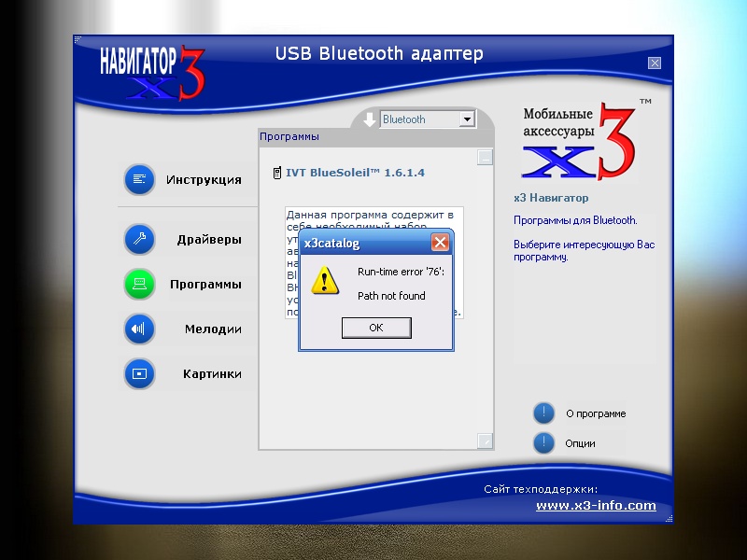Click the program description text box
Screen dimensions: 747x560
tap(374, 262)
